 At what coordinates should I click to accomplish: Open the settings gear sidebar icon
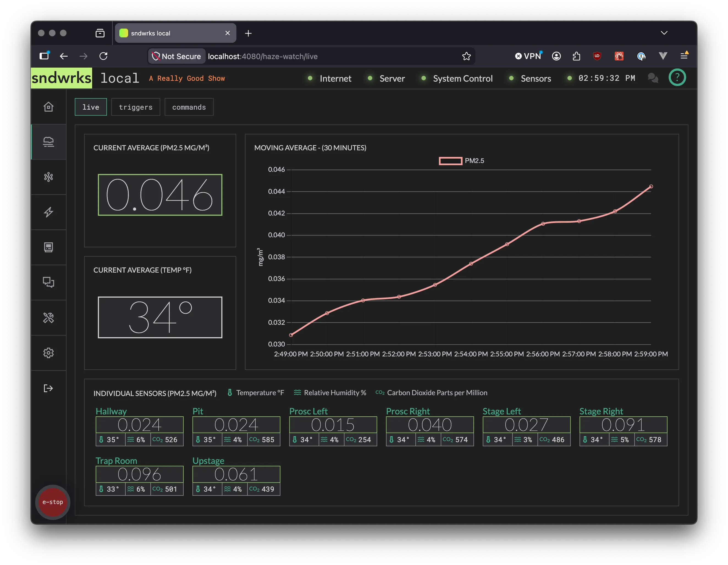click(x=48, y=353)
